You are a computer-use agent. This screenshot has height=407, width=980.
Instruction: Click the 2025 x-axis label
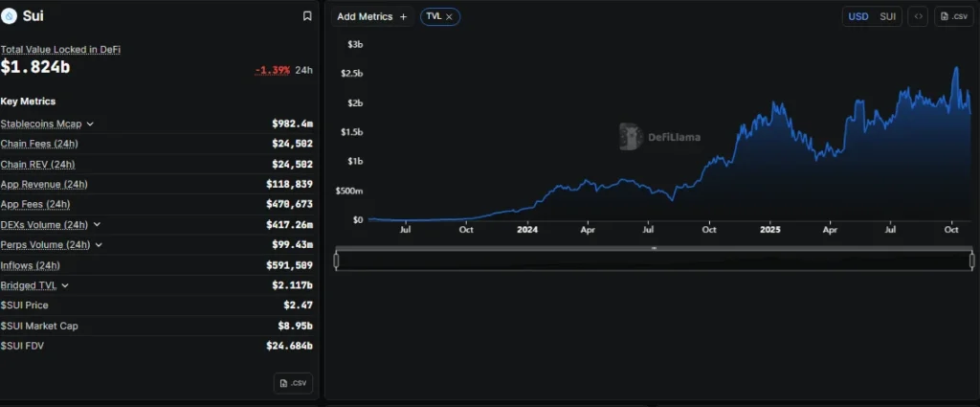pos(770,230)
